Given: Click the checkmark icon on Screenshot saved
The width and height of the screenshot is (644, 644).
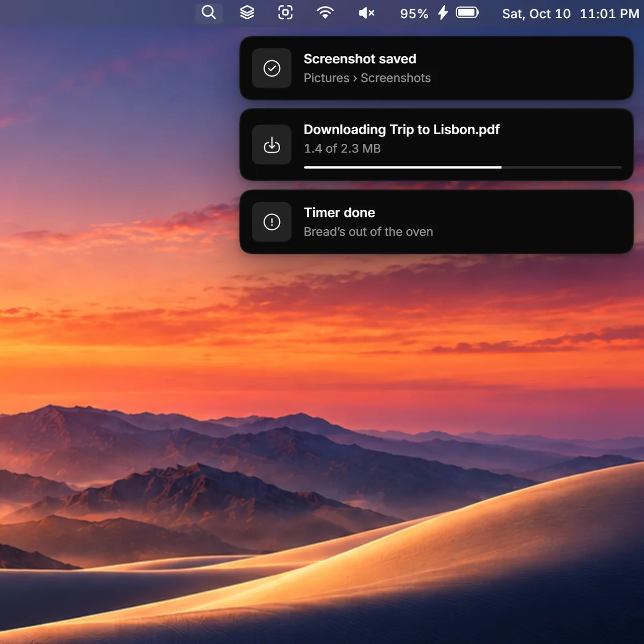Looking at the screenshot, I should [x=272, y=68].
